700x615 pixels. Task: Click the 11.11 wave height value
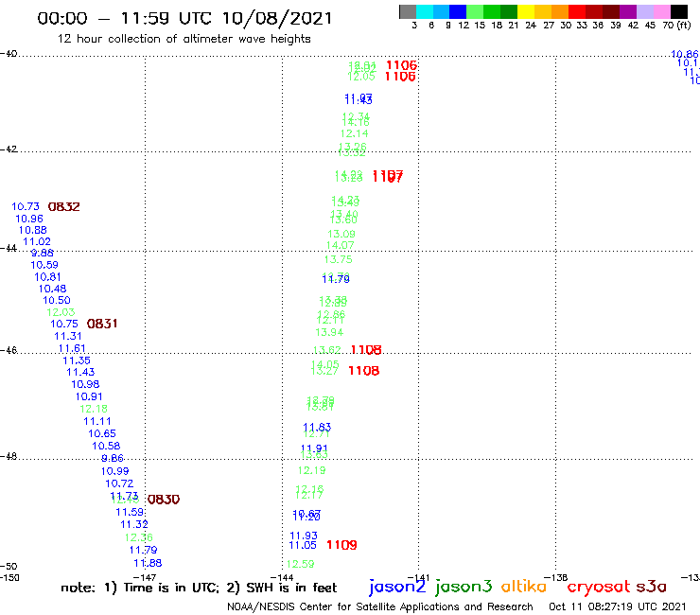pyautogui.click(x=97, y=421)
